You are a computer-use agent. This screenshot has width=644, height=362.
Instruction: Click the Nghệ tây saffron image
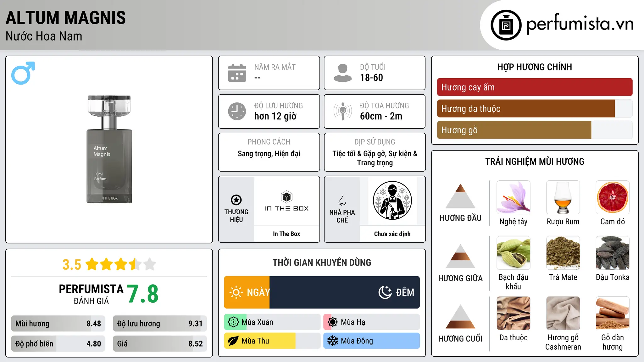pyautogui.click(x=514, y=197)
